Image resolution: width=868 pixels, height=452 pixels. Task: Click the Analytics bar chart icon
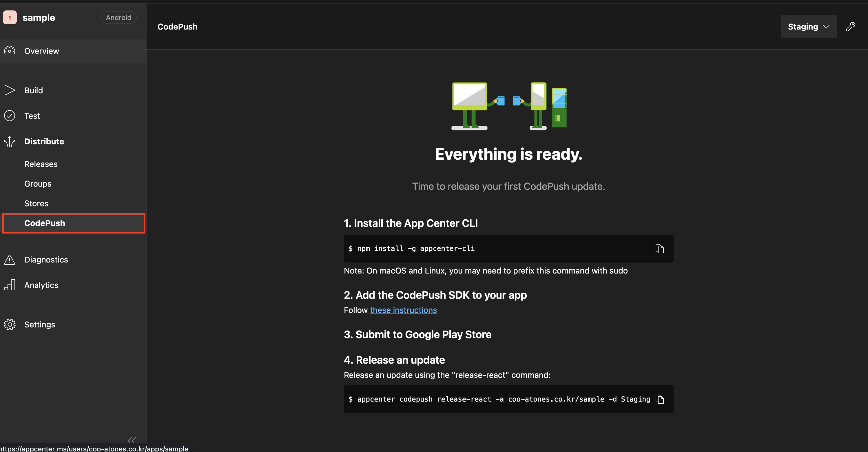click(x=10, y=285)
